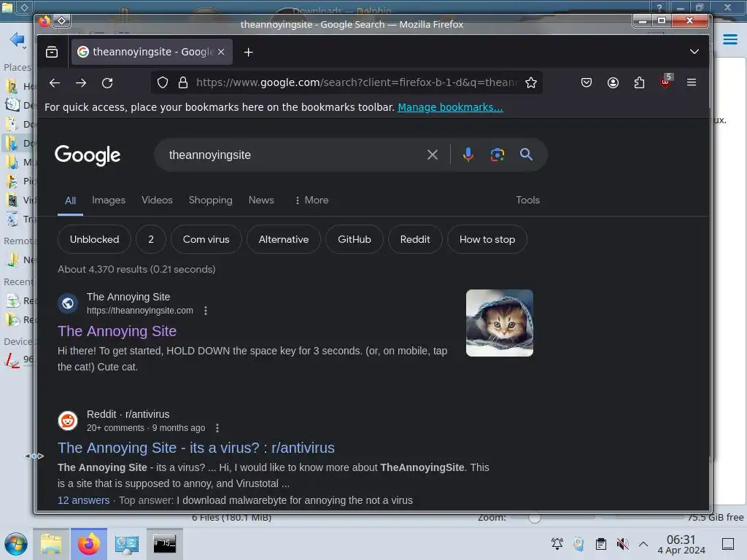
Task: Clear the Google search box
Action: [x=432, y=155]
